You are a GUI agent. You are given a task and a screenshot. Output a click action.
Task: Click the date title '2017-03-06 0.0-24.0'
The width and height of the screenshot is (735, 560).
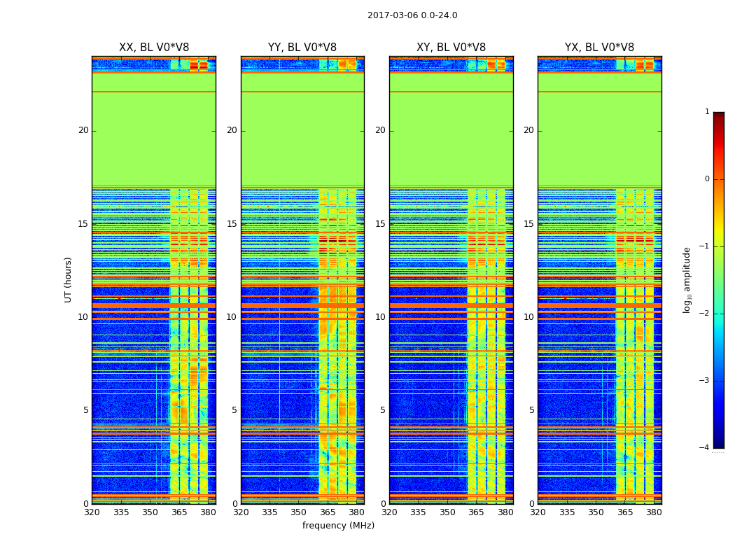412,15
